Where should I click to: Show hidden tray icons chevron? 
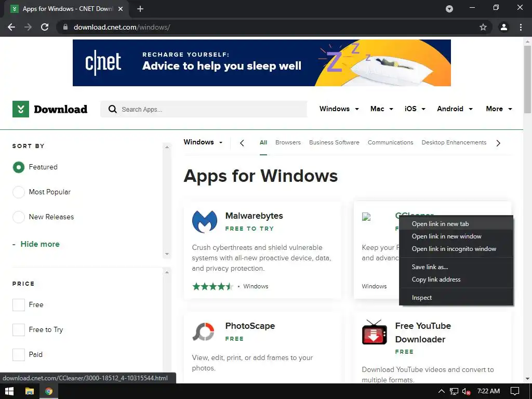(441, 391)
